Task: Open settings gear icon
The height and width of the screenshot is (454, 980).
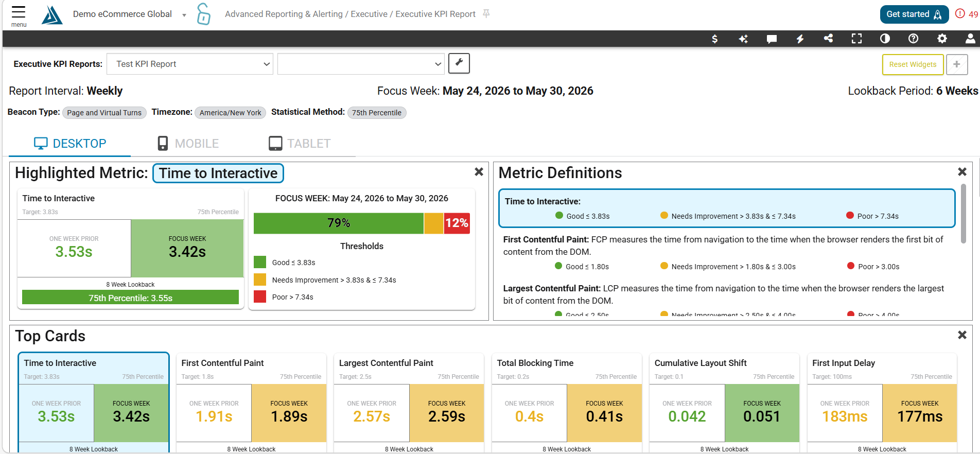Action: point(942,39)
